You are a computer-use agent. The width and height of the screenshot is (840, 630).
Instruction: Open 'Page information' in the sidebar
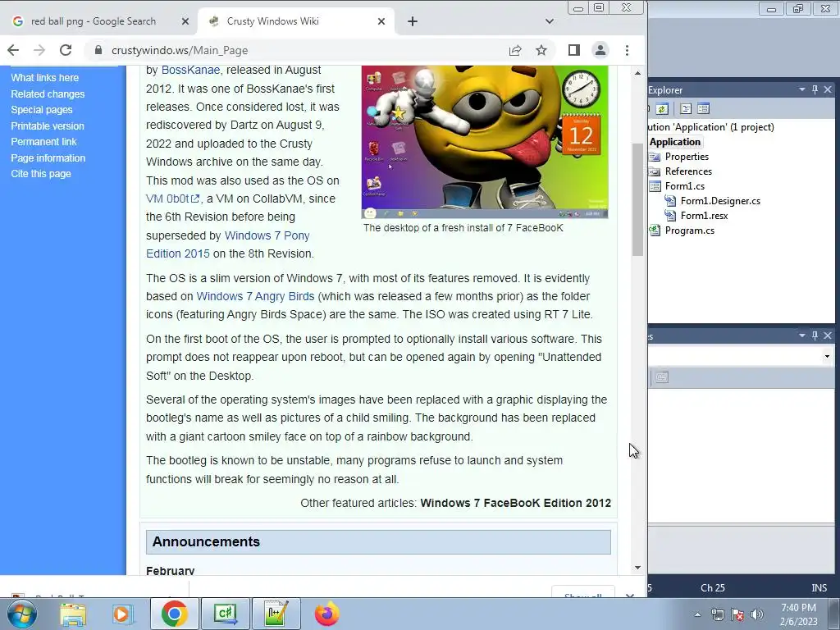48,158
